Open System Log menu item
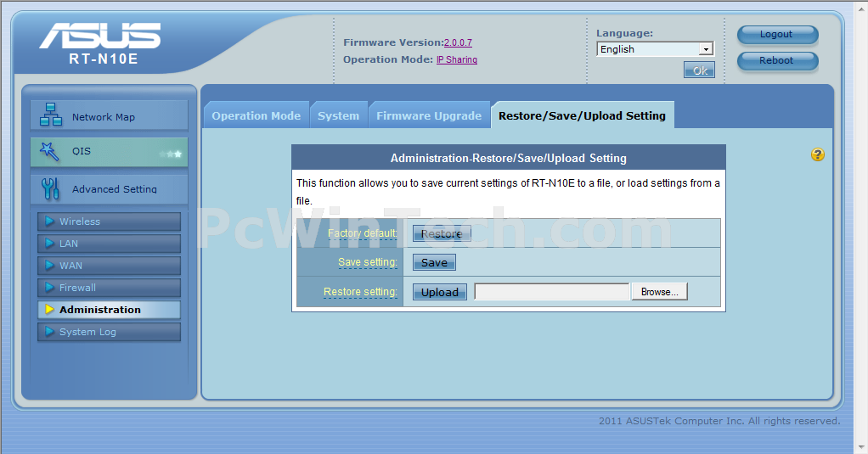The height and width of the screenshot is (454, 868). click(109, 332)
